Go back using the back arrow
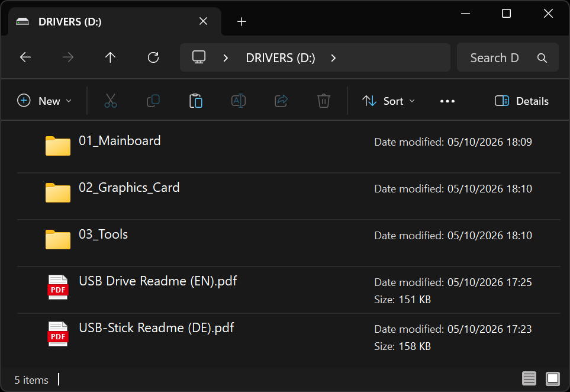 25,57
